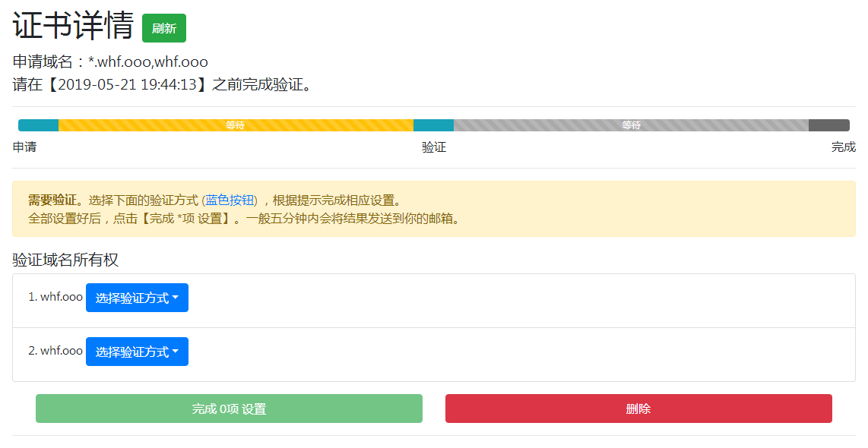The image size is (868, 448).
Task: Follow the 蓝色按钮 link in the notice
Action: tap(231, 200)
